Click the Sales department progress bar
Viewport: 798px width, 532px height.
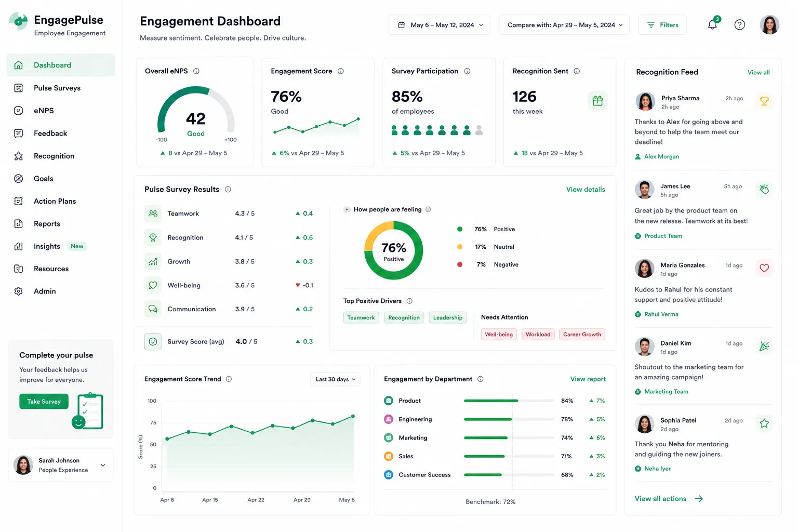(x=509, y=457)
